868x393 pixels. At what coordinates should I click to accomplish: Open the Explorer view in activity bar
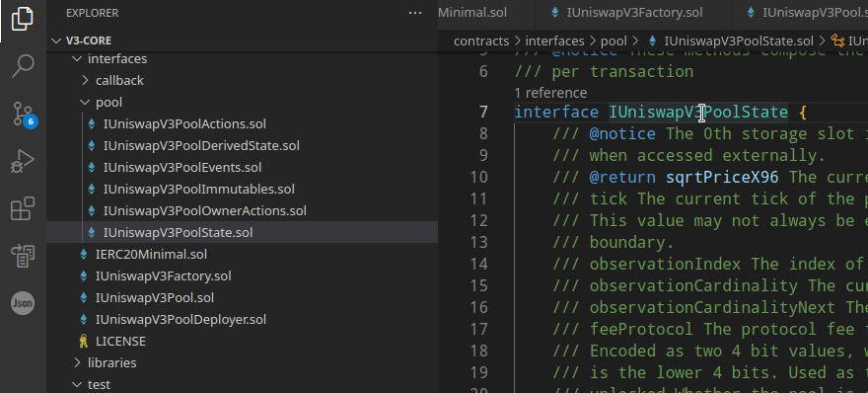(23, 20)
